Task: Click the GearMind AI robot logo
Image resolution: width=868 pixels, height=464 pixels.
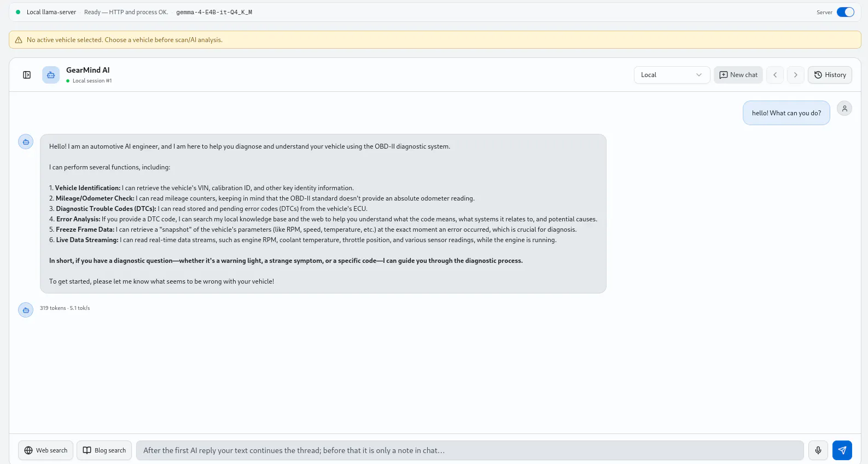Action: tap(51, 75)
